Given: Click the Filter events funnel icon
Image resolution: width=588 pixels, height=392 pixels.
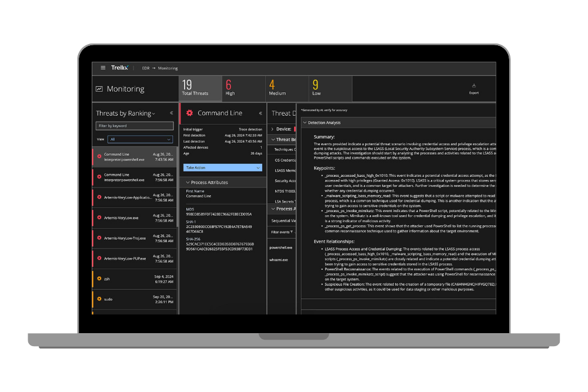Looking at the screenshot, I should pyautogui.click(x=292, y=232).
